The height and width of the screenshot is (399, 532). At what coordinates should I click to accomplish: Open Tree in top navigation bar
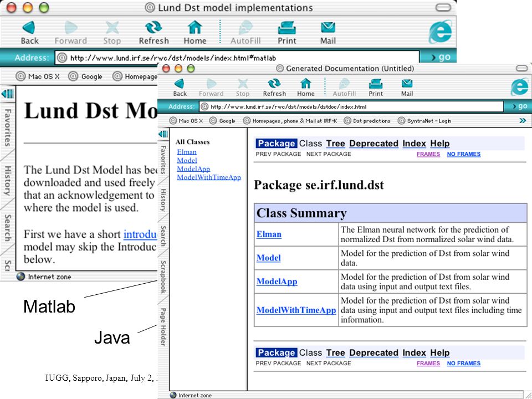[336, 144]
